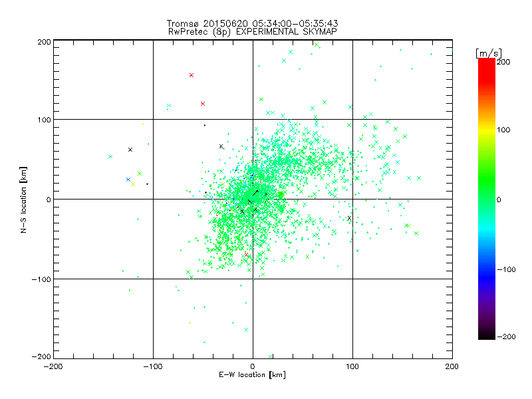
Task: Click the '[m/s]' colorbar unit label
Action: (x=489, y=53)
